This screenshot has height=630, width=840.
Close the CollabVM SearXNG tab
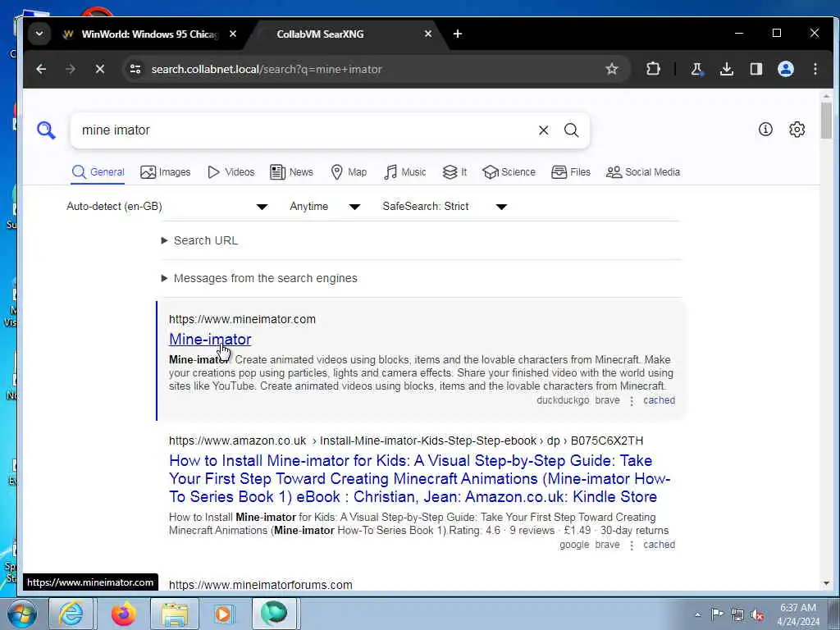point(428,34)
